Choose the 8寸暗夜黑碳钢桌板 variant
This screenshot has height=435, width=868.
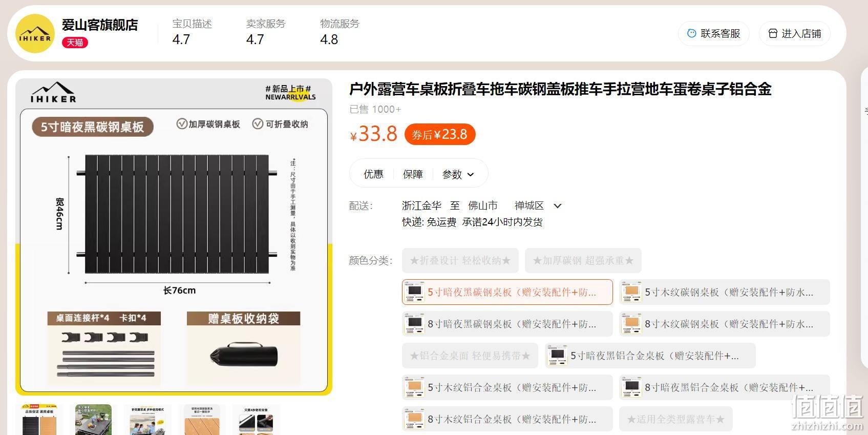507,324
